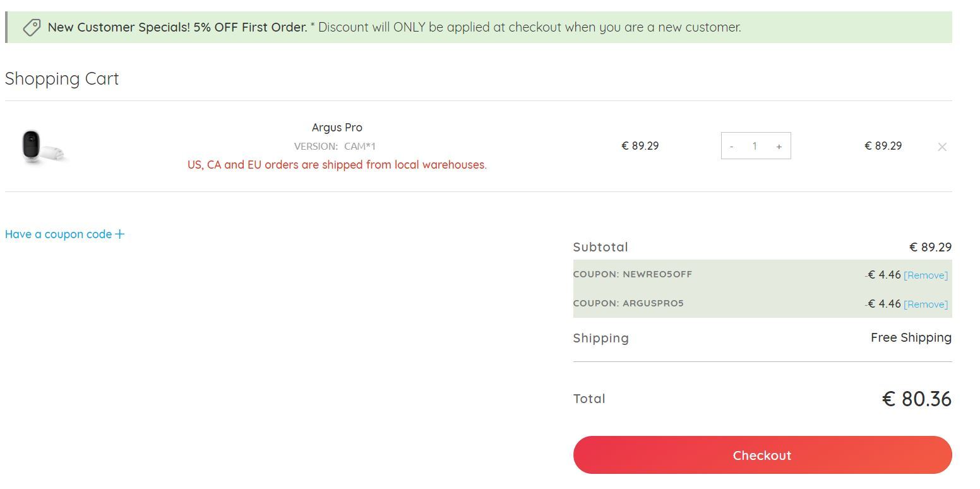Screen dimensions: 980x489
Task: Click the VERSION: CAM*1 label
Action: point(335,146)
